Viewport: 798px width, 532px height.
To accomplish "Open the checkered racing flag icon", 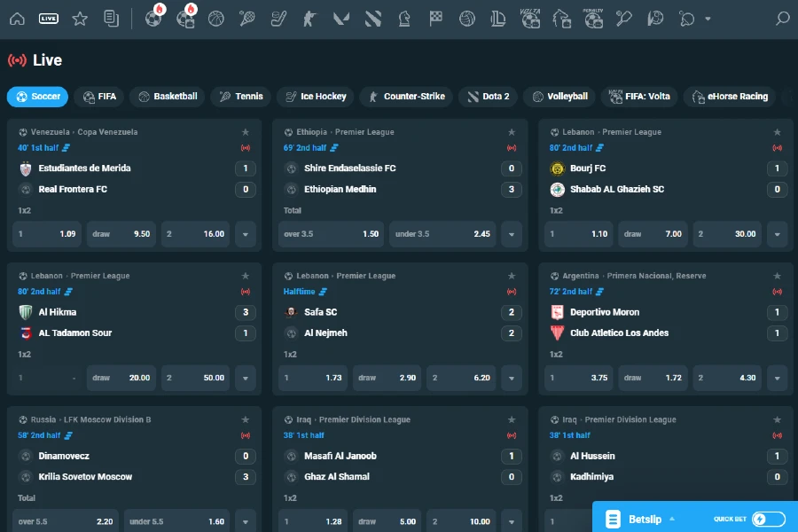I will 435,18.
